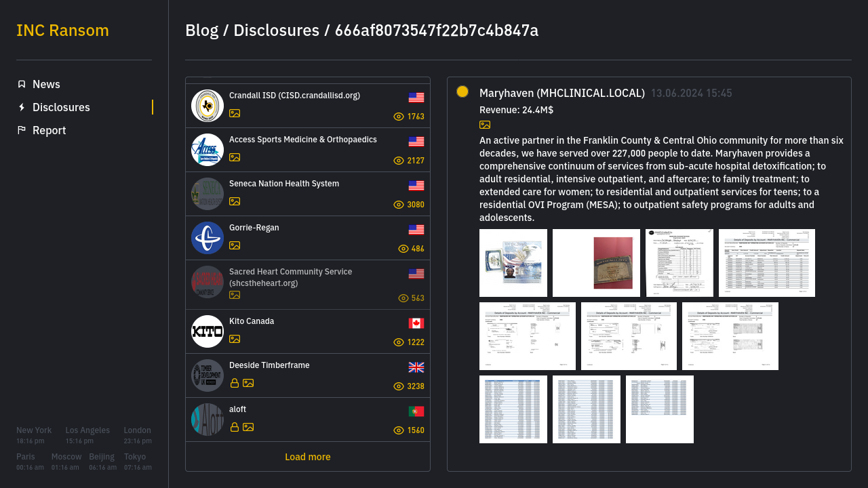Open the Report menu item
The height and width of the screenshot is (488, 868).
click(x=49, y=130)
